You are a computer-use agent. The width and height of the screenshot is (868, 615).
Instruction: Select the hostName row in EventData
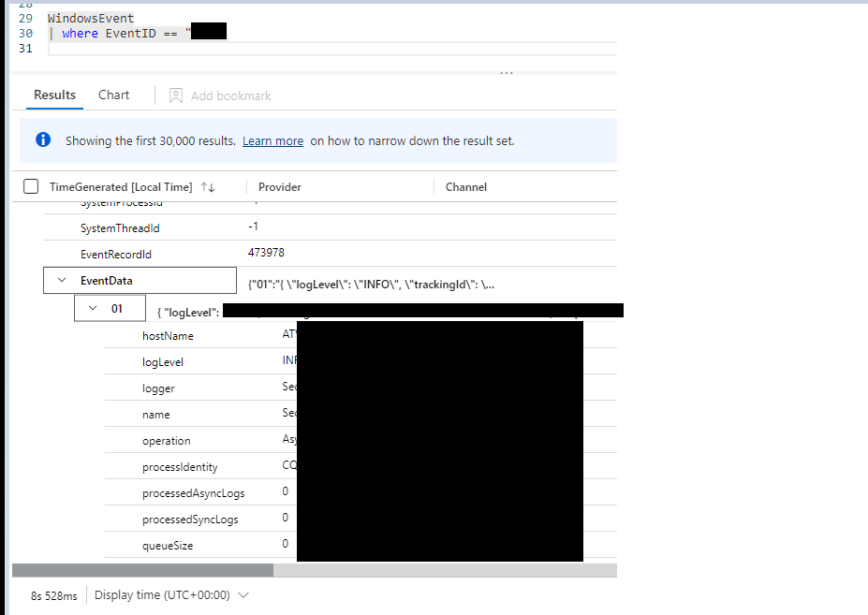(167, 335)
